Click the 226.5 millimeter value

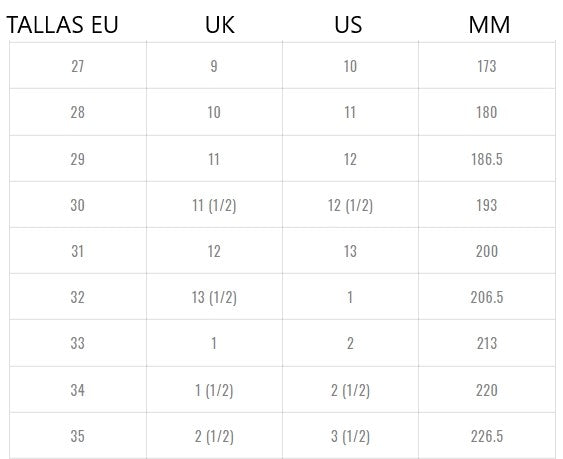click(487, 436)
